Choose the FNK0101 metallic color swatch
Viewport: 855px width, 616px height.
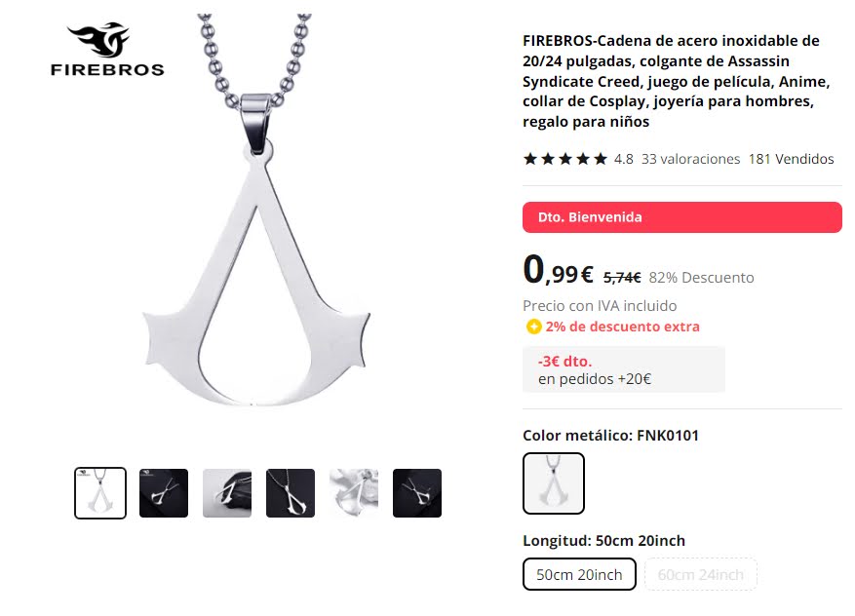(x=554, y=483)
